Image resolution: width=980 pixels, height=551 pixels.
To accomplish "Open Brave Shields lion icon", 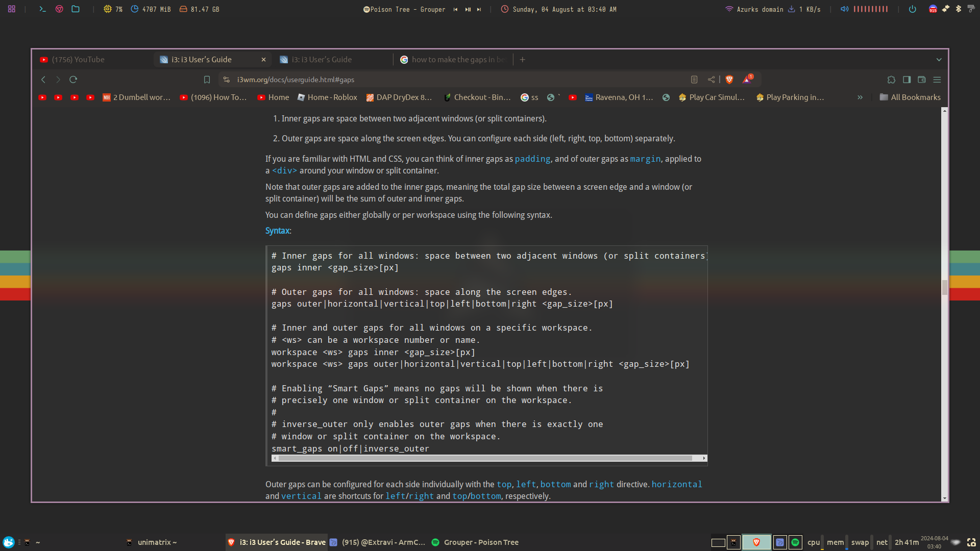I will (729, 80).
